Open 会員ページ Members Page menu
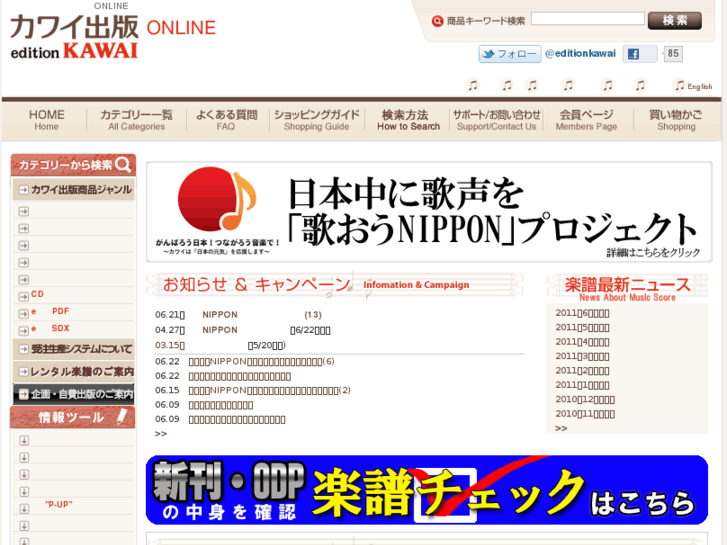The width and height of the screenshot is (727, 545). tap(587, 120)
